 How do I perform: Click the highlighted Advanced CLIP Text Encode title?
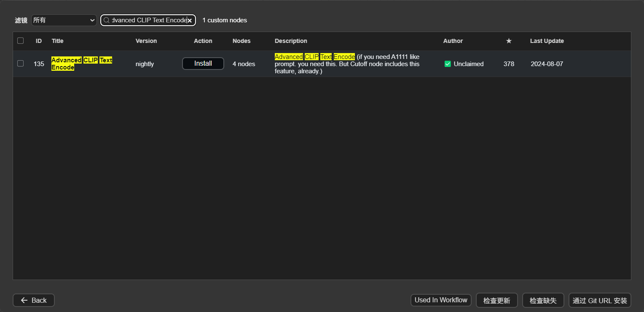pyautogui.click(x=82, y=64)
